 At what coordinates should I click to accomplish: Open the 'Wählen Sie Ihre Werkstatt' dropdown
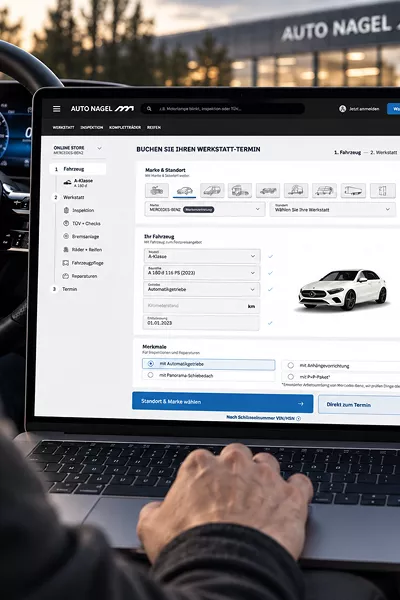[332, 209]
